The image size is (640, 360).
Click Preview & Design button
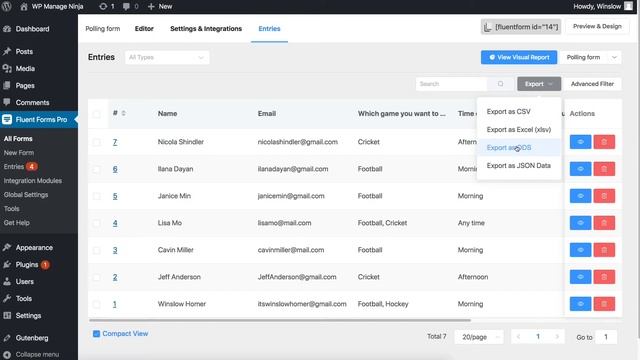tap(597, 27)
